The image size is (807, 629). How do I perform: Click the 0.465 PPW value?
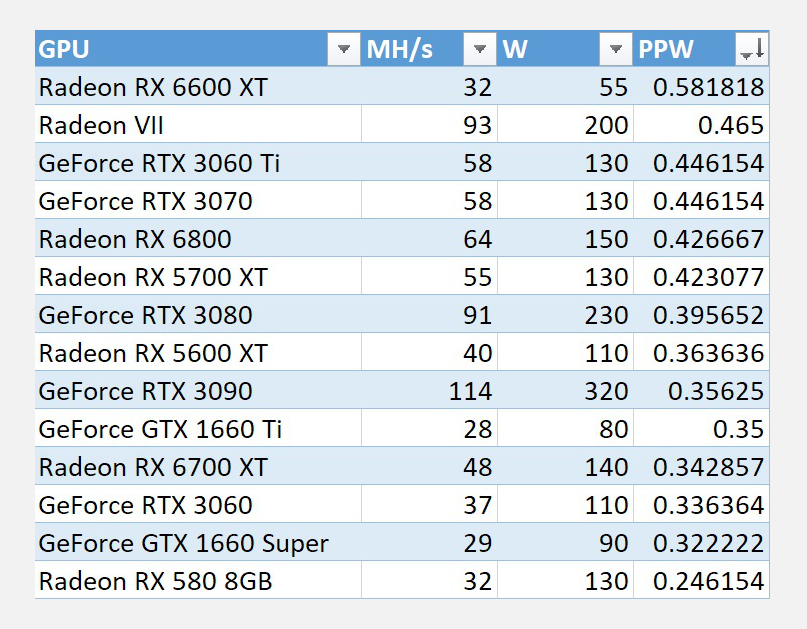click(731, 125)
